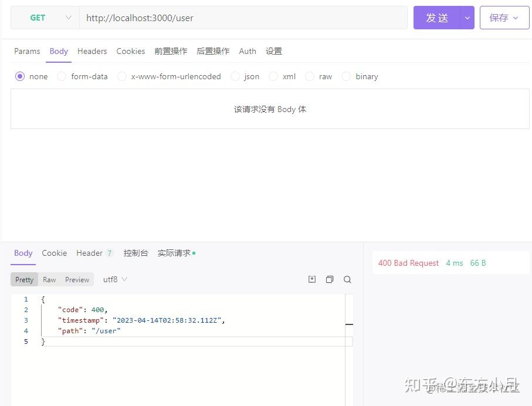Expand the 发送 button arrow options
Screen dimensions: 532x406
tap(467, 18)
